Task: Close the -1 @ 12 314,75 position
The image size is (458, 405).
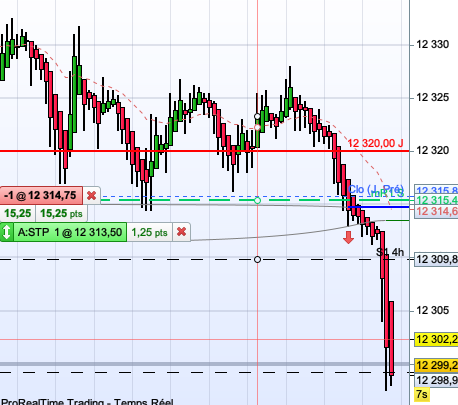Action: point(91,195)
